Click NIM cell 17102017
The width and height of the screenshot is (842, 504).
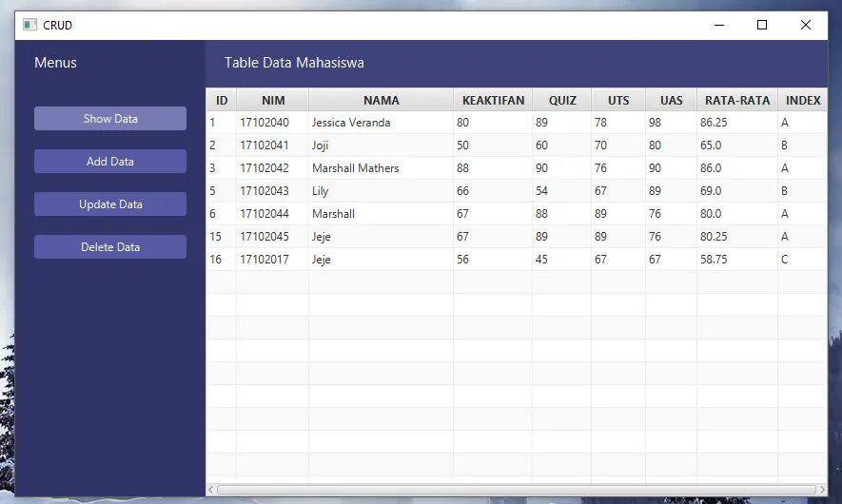(273, 260)
